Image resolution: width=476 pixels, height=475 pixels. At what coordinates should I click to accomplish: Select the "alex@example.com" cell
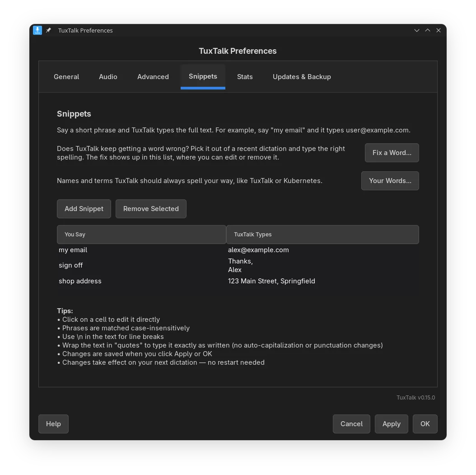(x=323, y=250)
